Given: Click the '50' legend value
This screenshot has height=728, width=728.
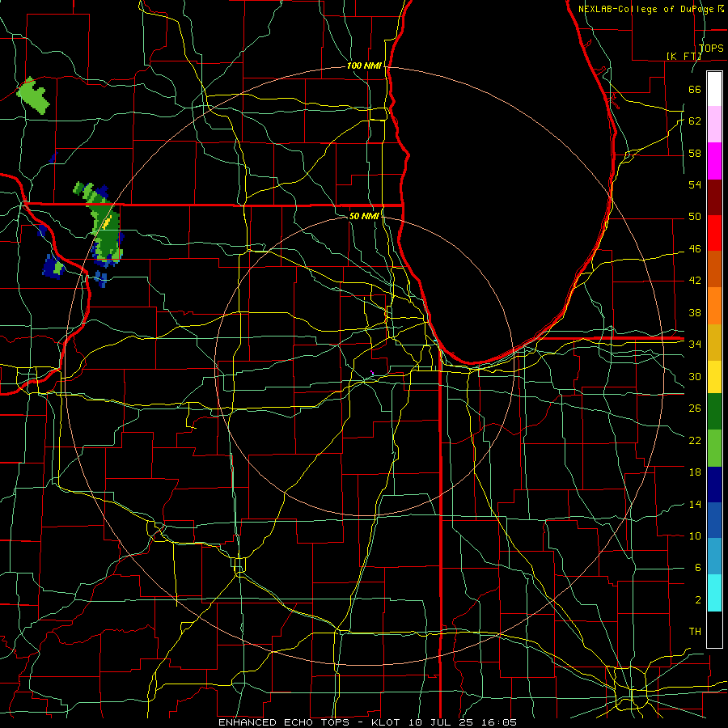Looking at the screenshot, I should [695, 217].
